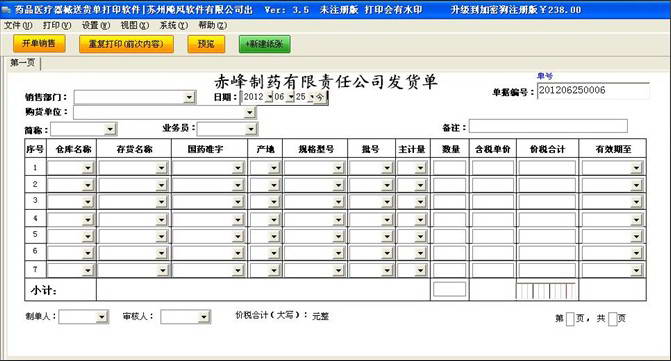Open the 帮助 menu
Viewport: 671px width, 361px height.
tap(212, 26)
